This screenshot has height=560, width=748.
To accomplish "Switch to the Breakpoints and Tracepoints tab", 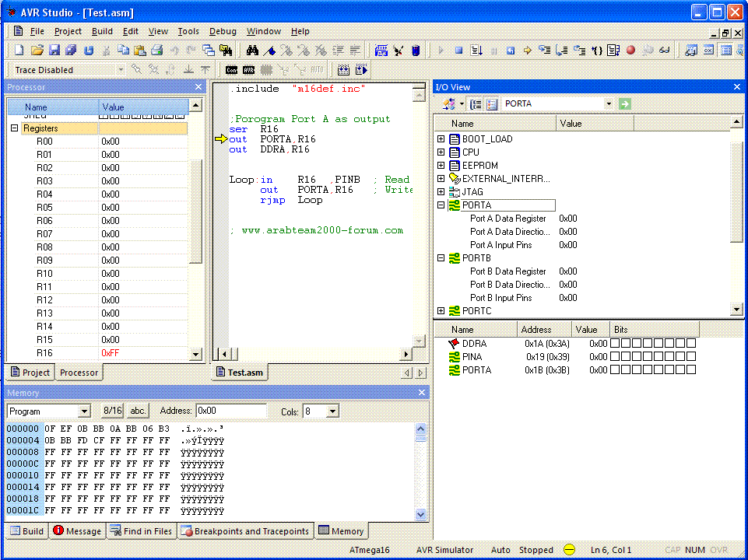I will (x=246, y=531).
